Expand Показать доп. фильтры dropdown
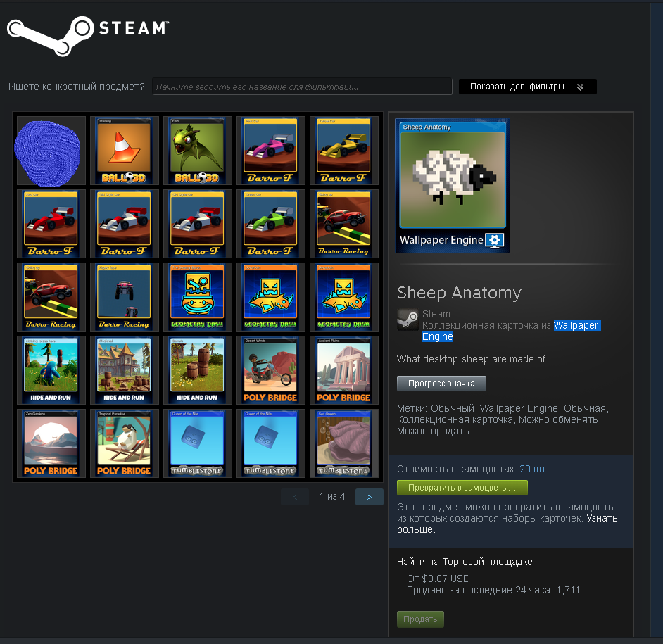 point(527,87)
